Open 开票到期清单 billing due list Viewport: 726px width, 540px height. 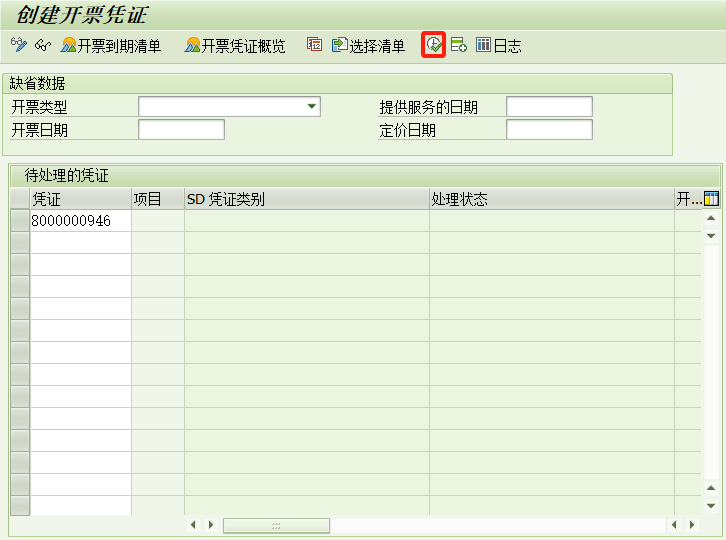coord(111,45)
